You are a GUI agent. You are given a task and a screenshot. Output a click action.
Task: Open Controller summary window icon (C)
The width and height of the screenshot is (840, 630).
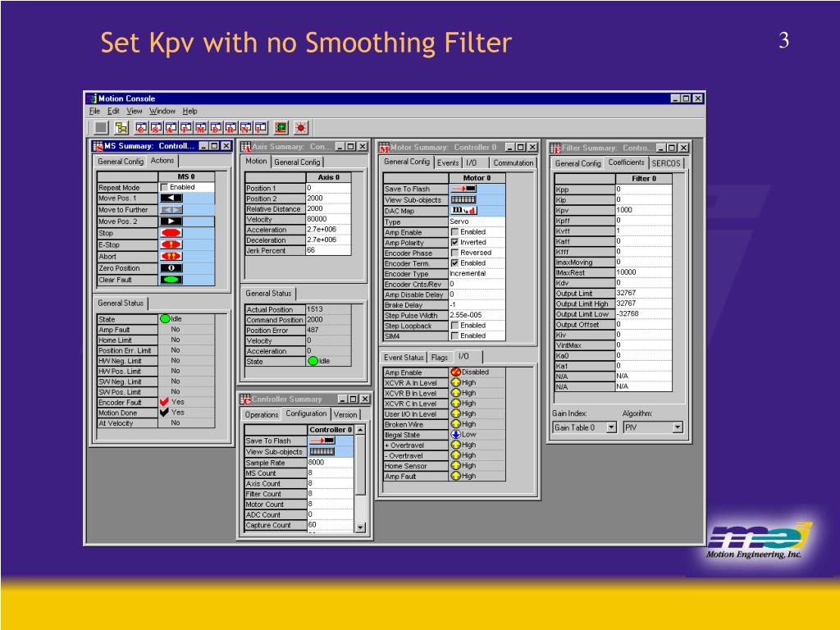(141, 127)
